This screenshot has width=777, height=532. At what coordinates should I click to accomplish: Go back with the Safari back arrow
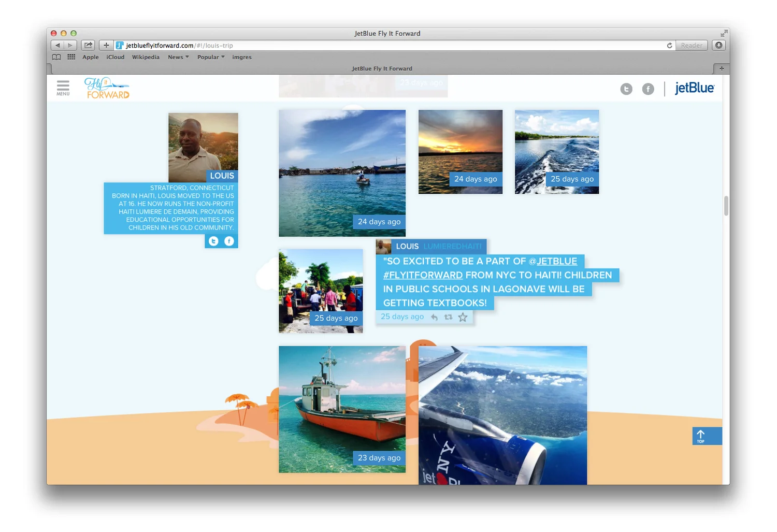pos(57,46)
